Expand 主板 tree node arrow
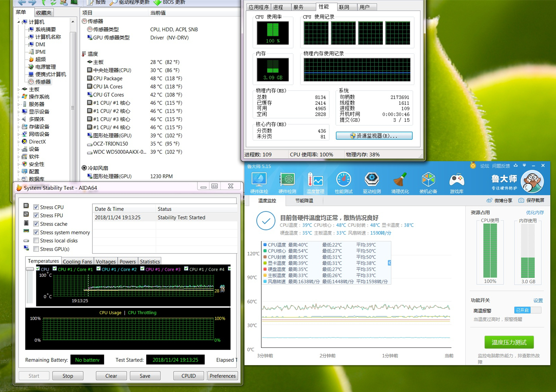Screen dimensions: 556x392 (19, 89)
